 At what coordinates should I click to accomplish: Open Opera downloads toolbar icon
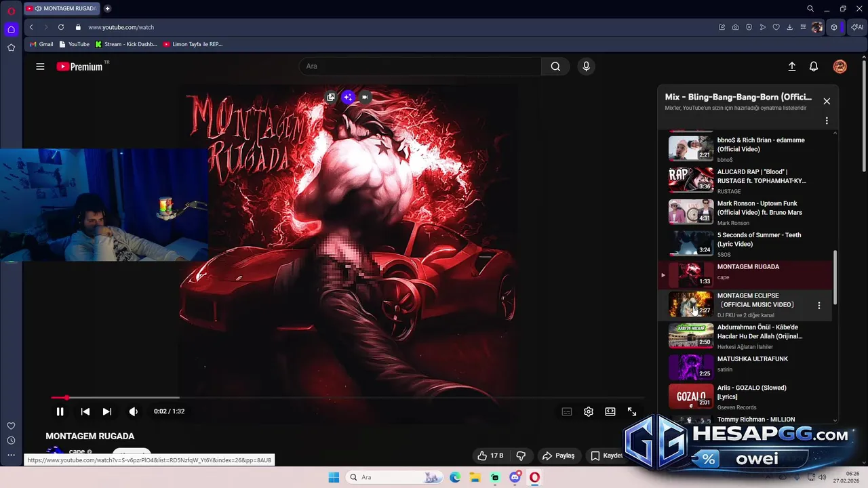point(790,27)
